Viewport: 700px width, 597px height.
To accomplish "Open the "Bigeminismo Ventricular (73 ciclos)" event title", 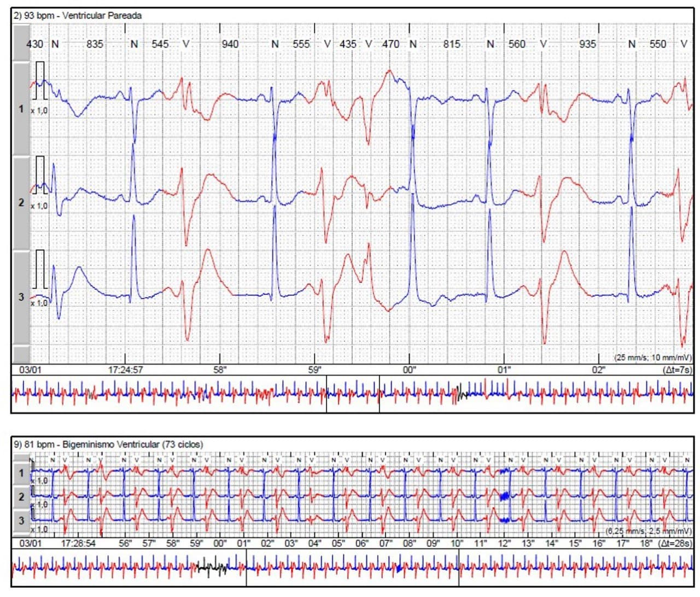I will [x=108, y=444].
